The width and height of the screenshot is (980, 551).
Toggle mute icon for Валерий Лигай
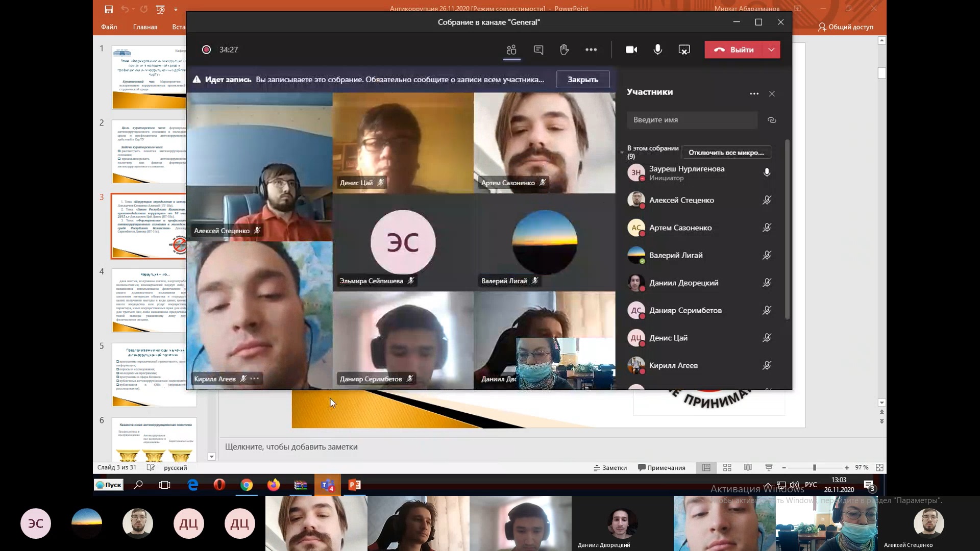pos(767,255)
